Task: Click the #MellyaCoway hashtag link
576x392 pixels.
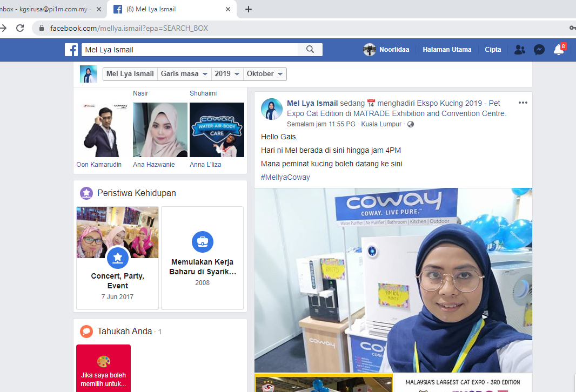Action: coord(285,177)
